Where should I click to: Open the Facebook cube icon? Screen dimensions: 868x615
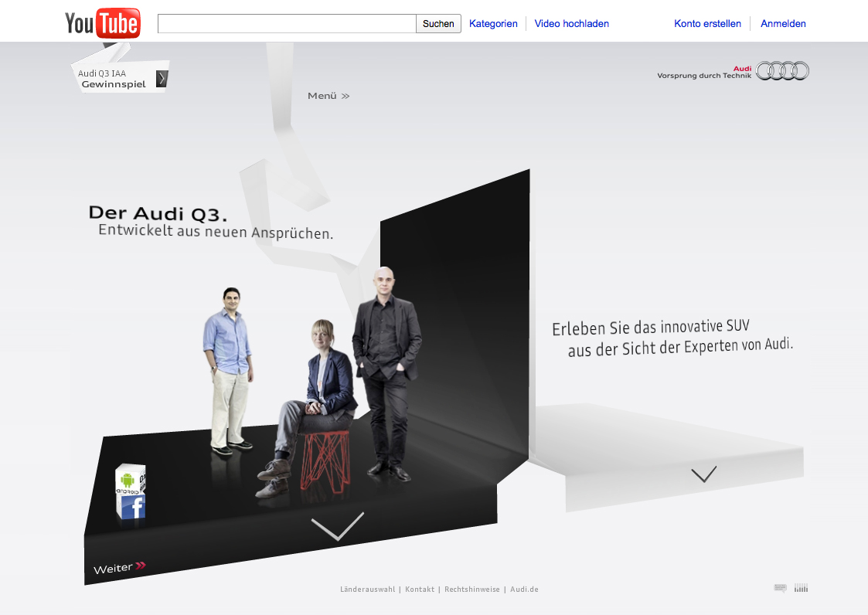pos(131,507)
